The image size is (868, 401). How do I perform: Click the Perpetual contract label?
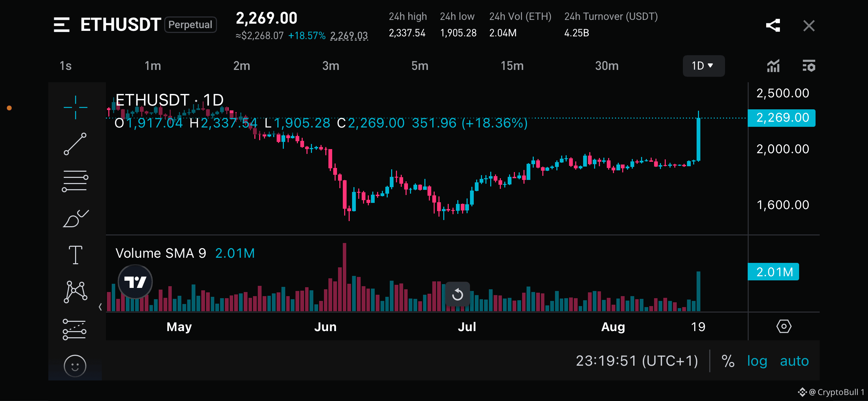click(x=191, y=25)
